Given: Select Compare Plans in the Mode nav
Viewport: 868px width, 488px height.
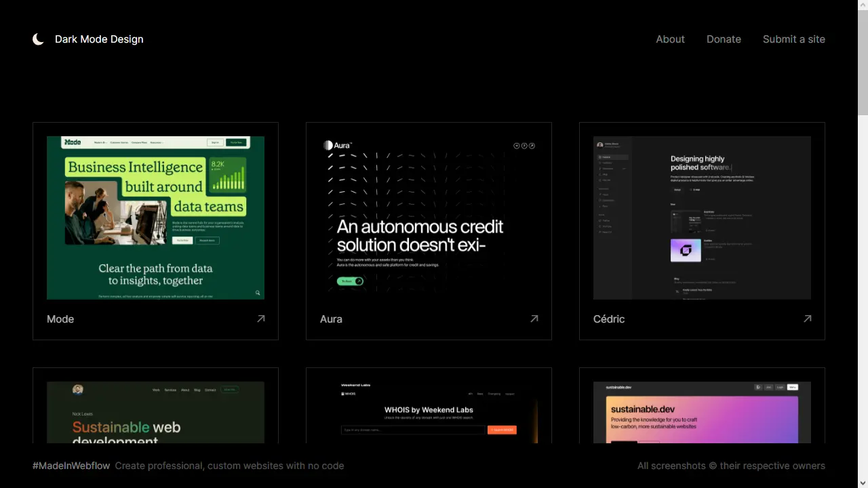Looking at the screenshot, I should click(139, 142).
